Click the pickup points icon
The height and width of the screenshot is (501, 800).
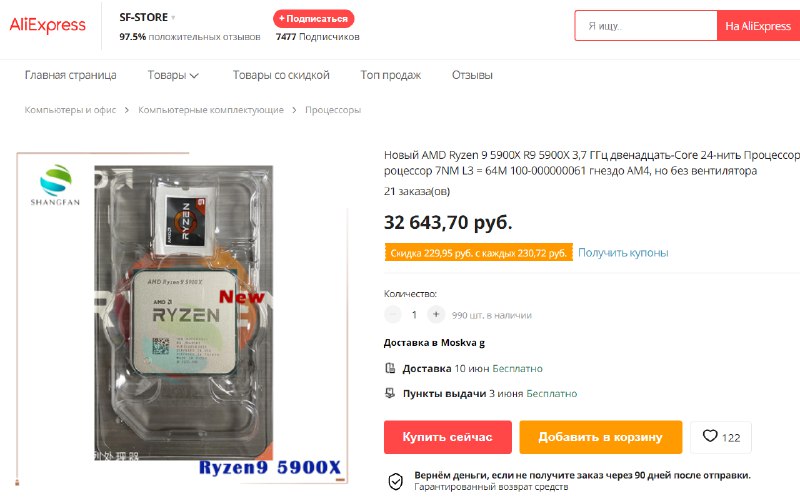390,393
